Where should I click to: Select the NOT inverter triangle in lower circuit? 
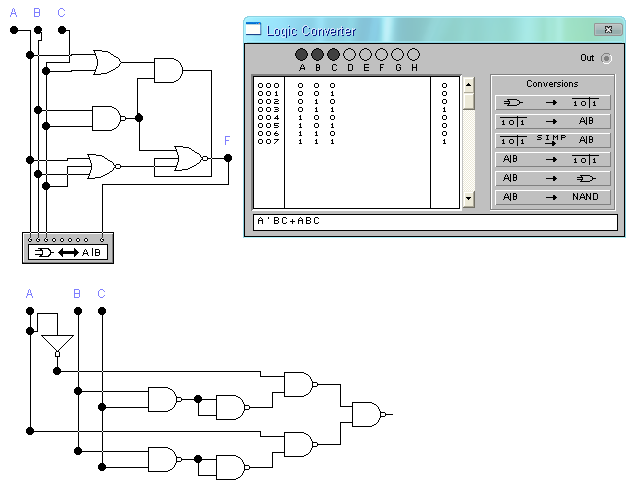pos(57,345)
